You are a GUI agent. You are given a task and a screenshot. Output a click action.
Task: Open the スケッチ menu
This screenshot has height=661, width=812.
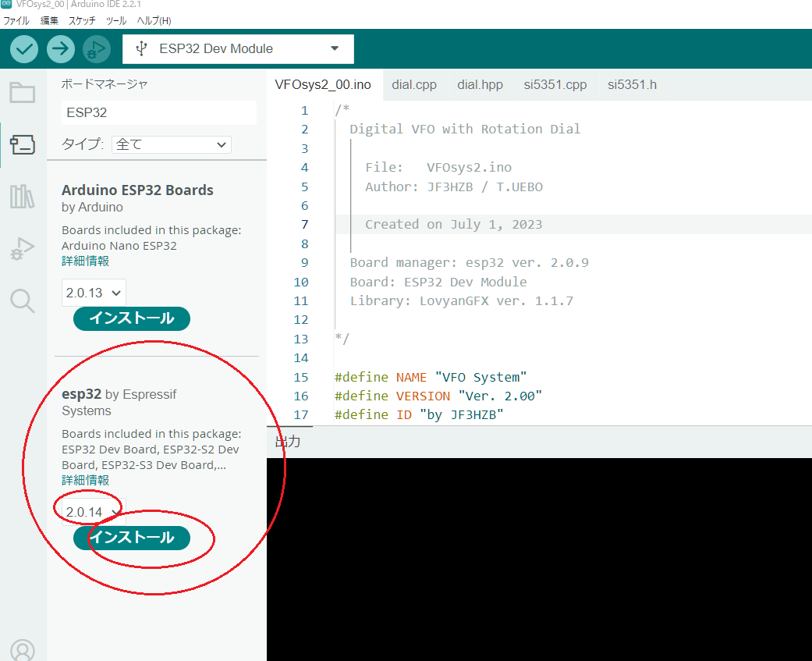(82, 21)
